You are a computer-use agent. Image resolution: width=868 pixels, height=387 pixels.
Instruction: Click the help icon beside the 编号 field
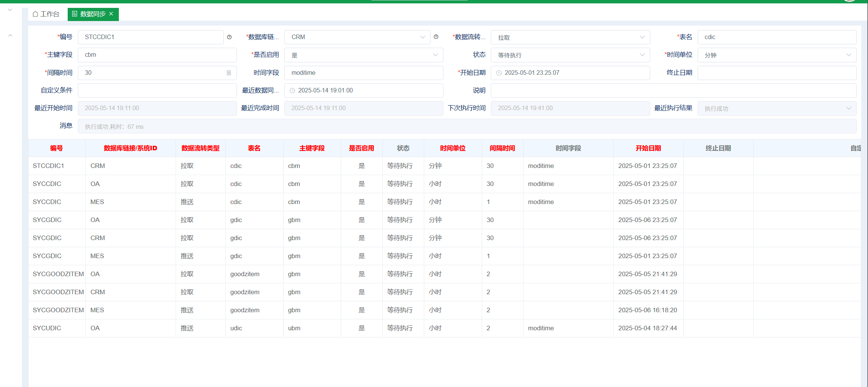(229, 37)
